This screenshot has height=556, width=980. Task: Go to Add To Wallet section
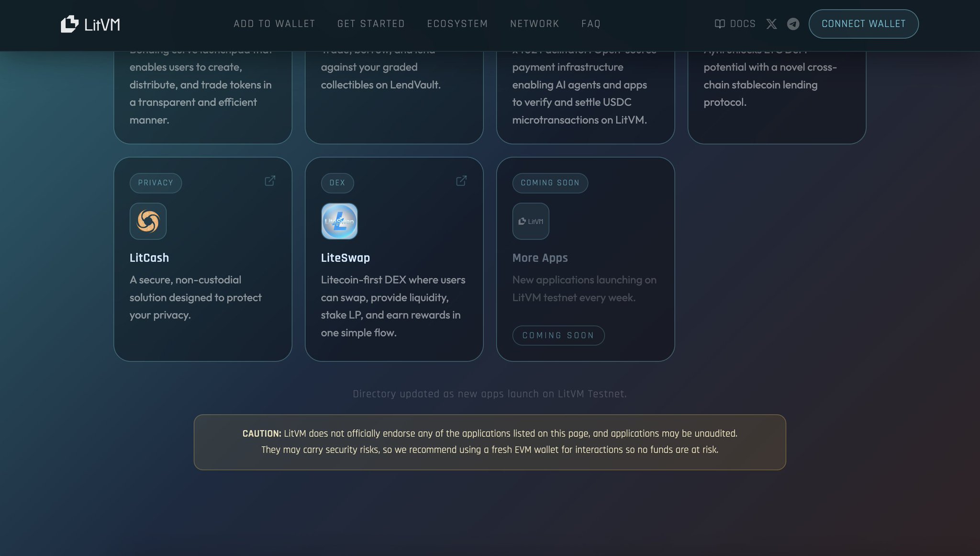coord(274,24)
